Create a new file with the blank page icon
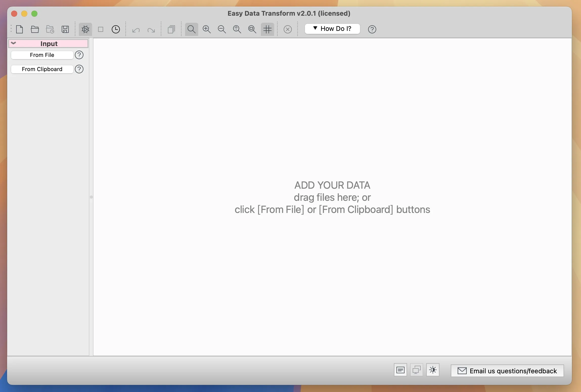The image size is (581, 392). pos(20,29)
